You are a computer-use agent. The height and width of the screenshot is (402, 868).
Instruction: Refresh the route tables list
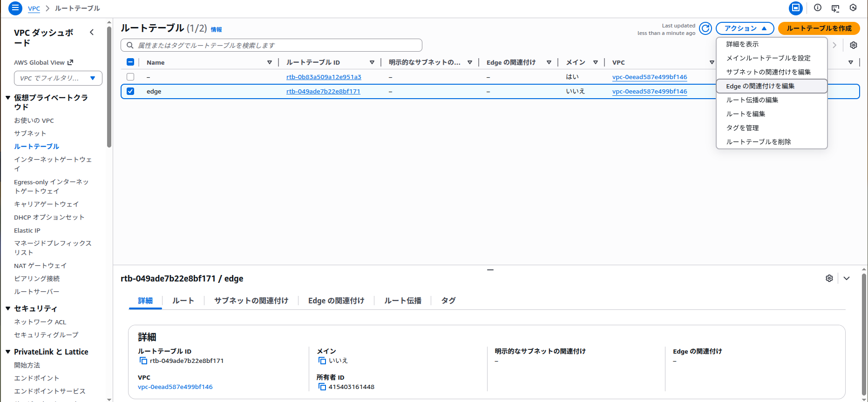tap(705, 28)
